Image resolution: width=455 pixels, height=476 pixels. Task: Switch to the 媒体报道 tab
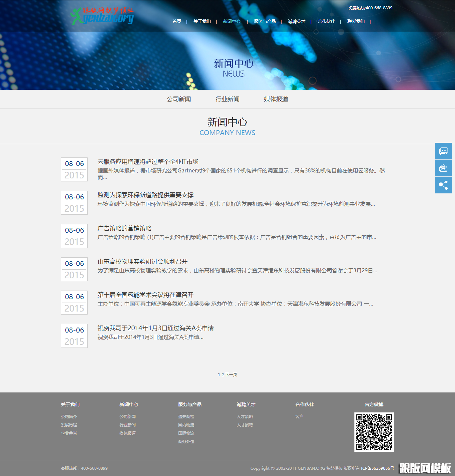(x=275, y=99)
